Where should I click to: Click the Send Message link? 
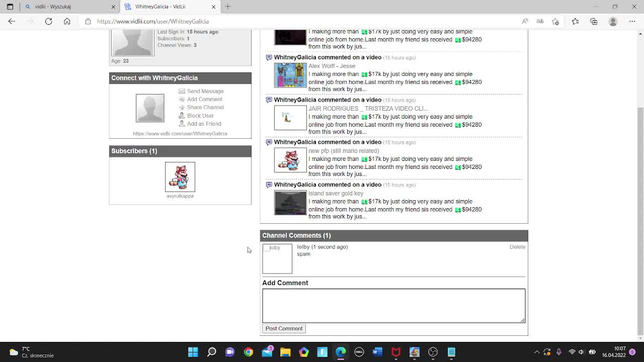(205, 91)
